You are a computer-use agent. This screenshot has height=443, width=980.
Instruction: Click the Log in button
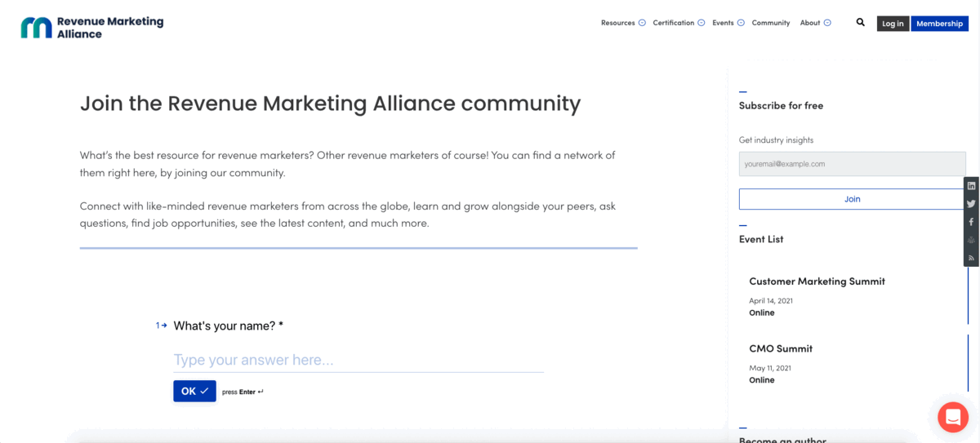point(893,24)
